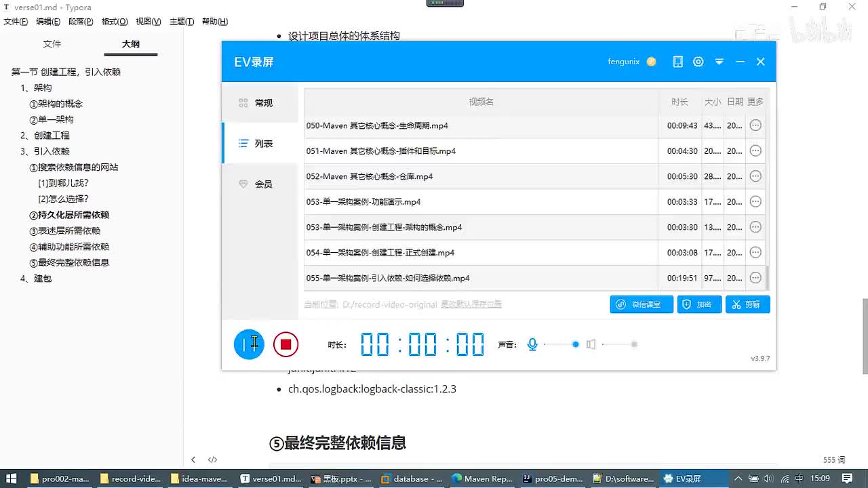Open more options for 053-功能演示.mp4
The width and height of the screenshot is (868, 488).
pyautogui.click(x=755, y=201)
